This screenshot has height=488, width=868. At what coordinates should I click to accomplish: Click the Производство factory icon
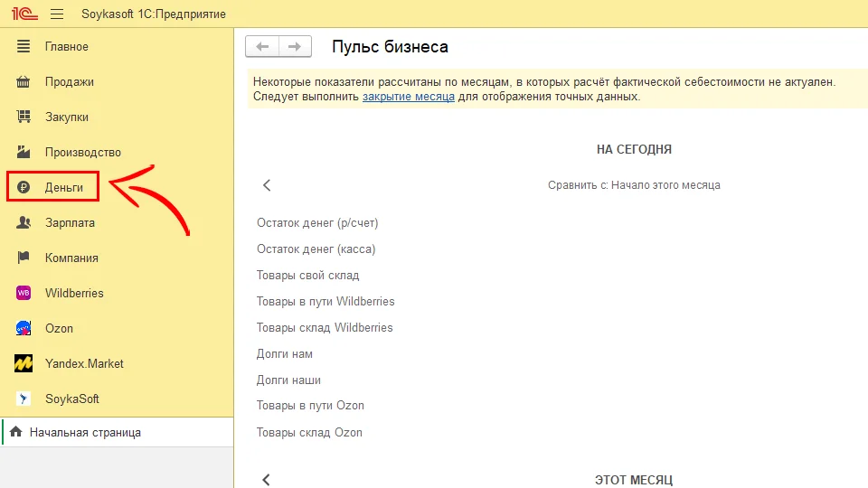point(24,152)
